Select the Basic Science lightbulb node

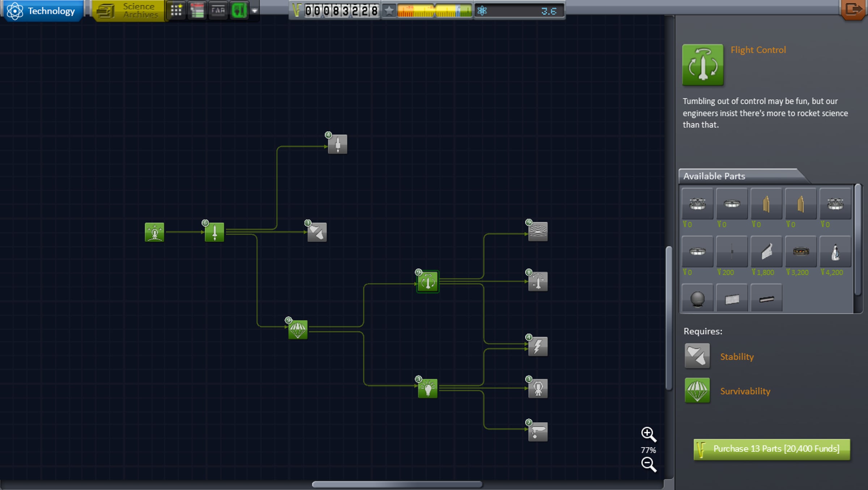click(427, 388)
